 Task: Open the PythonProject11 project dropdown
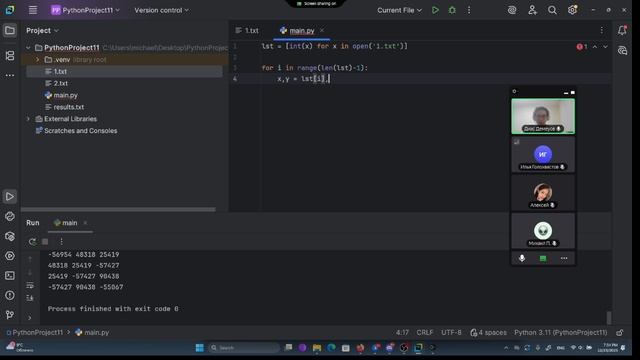85,10
